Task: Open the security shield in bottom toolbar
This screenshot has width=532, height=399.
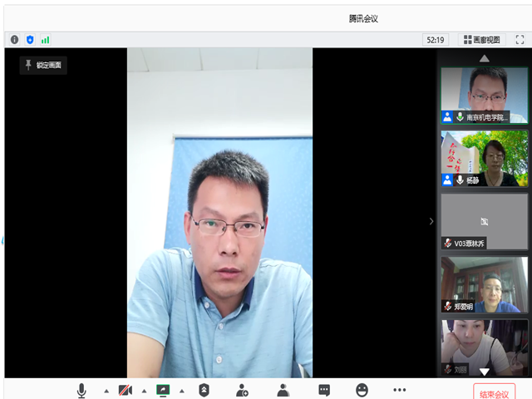Action: pos(204,389)
